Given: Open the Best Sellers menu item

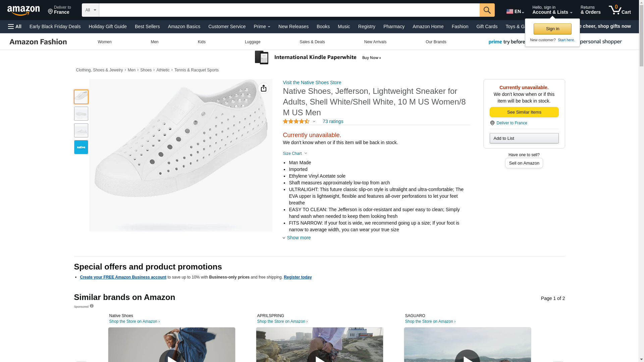Looking at the screenshot, I should (x=147, y=26).
